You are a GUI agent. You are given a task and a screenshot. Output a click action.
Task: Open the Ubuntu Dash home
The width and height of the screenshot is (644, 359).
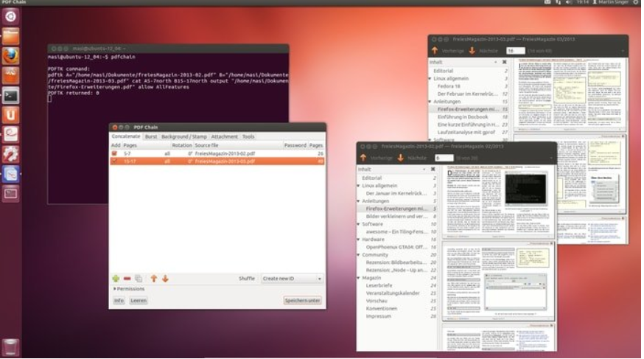click(x=10, y=16)
